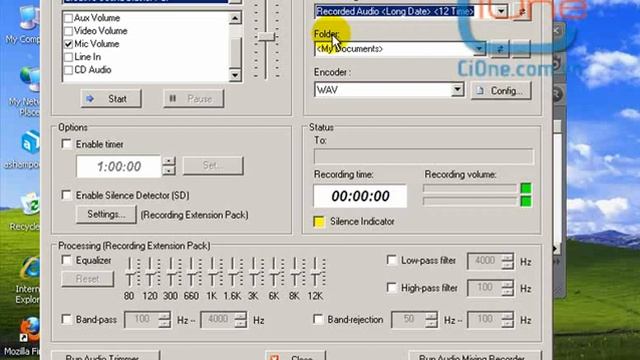Click the Band-rejection upper 100 Hz field
This screenshot has width=640, height=360.
pos(484,320)
